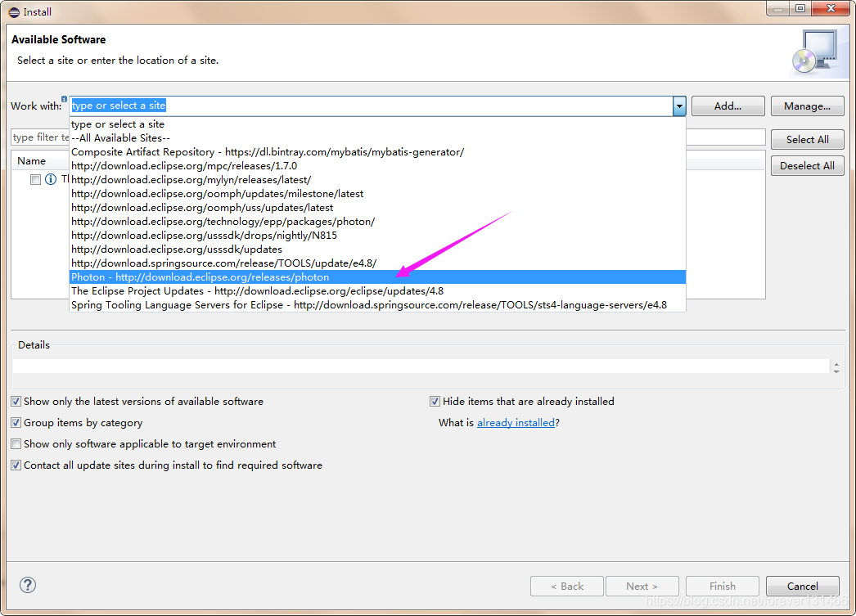856x616 pixels.
Task: Click the info icon in Name list row
Action: (x=51, y=179)
